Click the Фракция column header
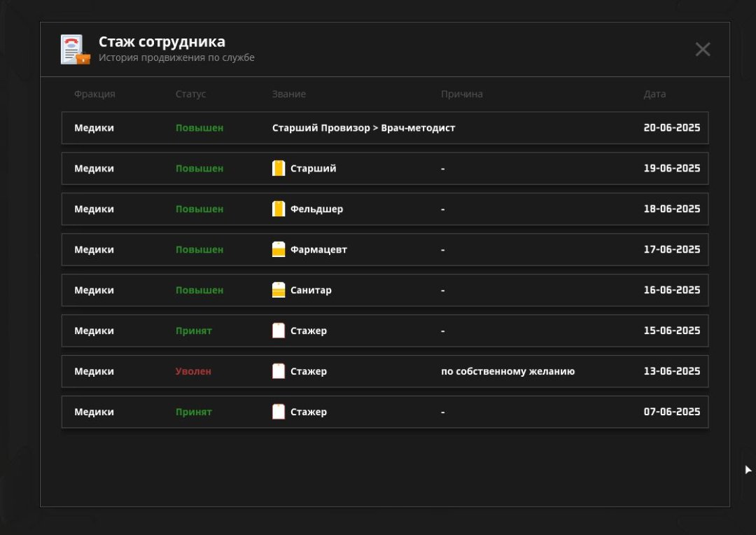The height and width of the screenshot is (535, 756). point(94,95)
